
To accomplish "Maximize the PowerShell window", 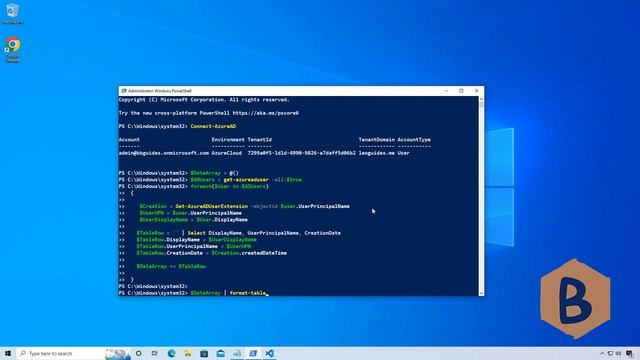I will click(461, 91).
